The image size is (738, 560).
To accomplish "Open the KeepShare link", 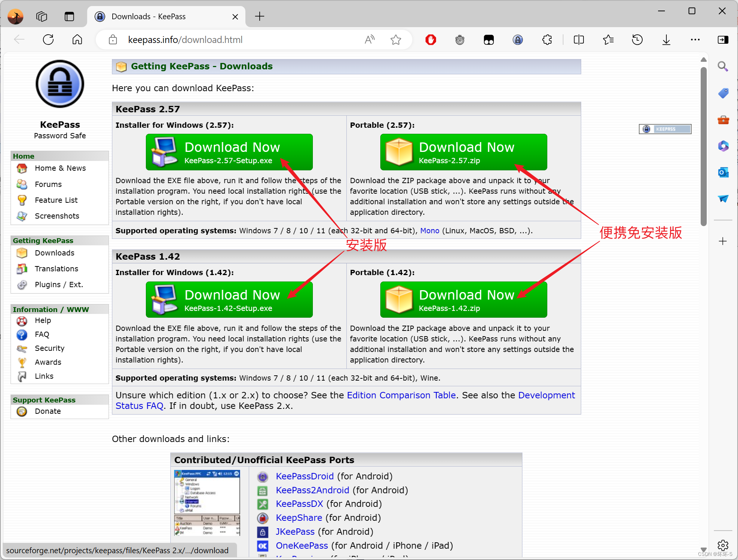I will [299, 518].
